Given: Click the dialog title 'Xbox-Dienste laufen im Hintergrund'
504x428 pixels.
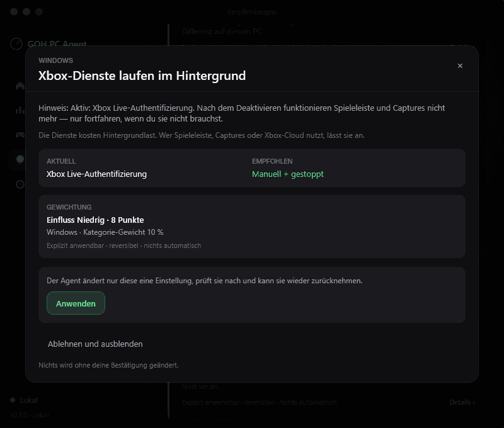Looking at the screenshot, I should 142,76.
